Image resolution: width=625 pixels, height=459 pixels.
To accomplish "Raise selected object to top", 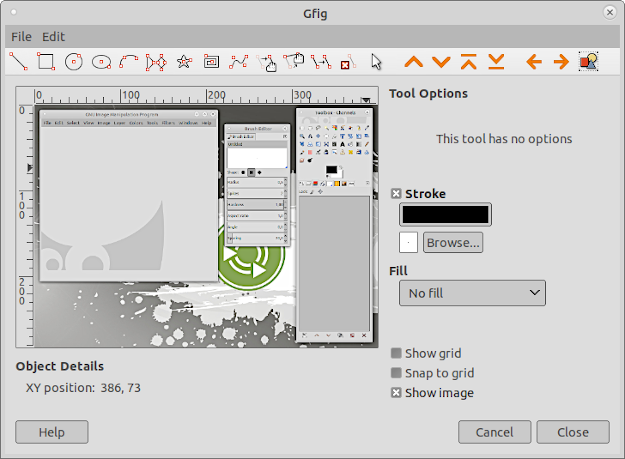I will [469, 62].
